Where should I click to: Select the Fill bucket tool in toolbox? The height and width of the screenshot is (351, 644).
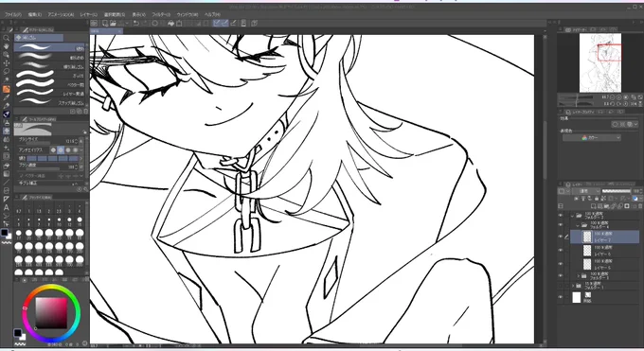7,165
